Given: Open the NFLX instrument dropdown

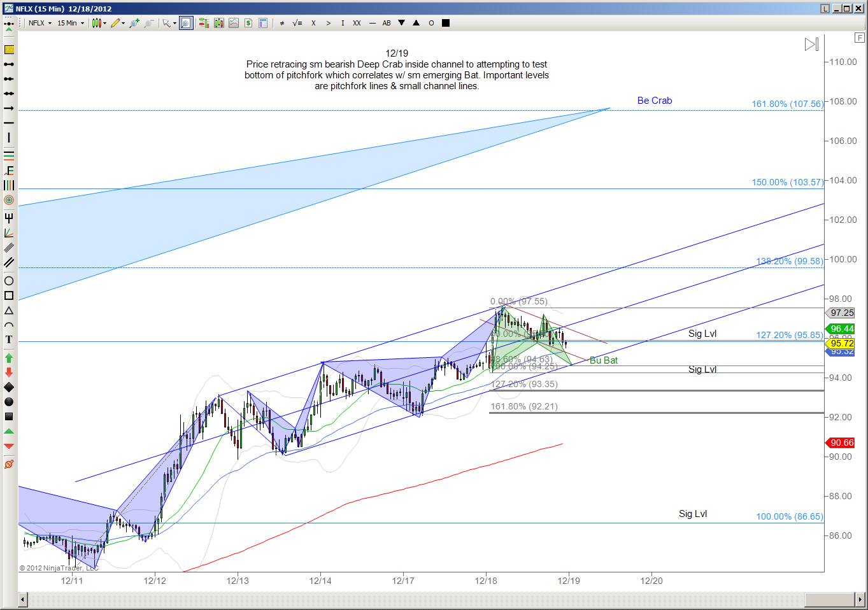Looking at the screenshot, I should (40, 23).
